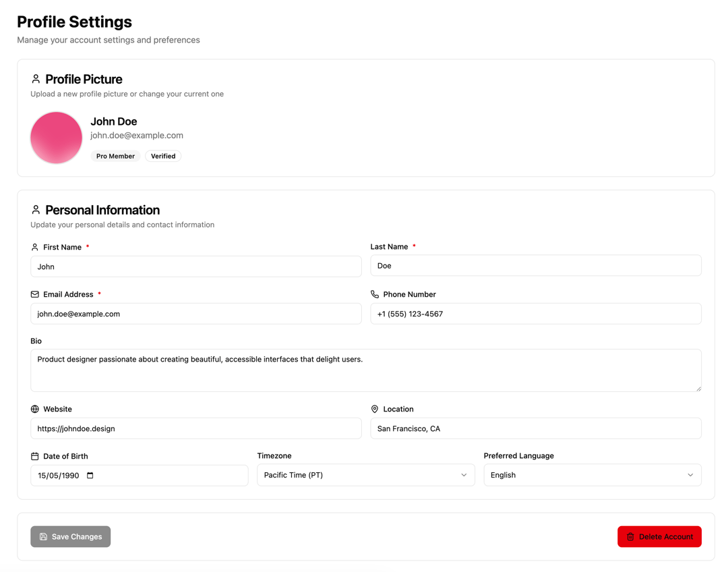Click the pink profile avatar picture
The width and height of the screenshot is (728, 572).
(56, 138)
